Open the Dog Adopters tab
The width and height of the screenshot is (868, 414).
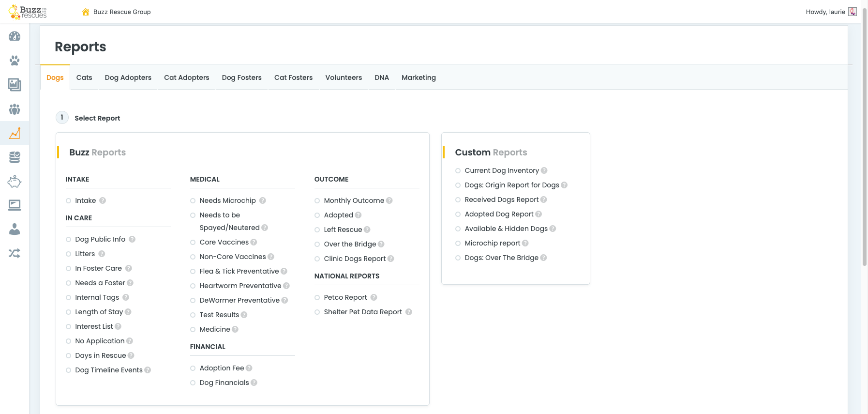128,77
